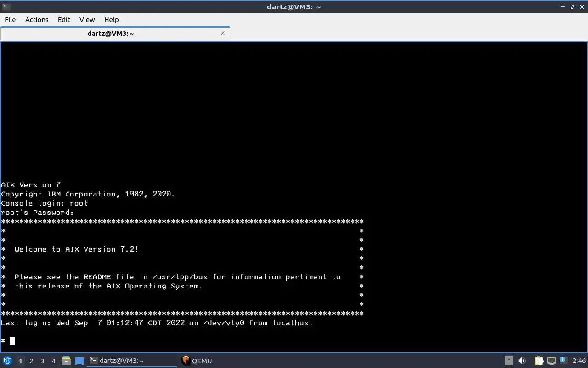Click the '/dev/vty0' text in last login
The image size is (588, 368).
(223, 323)
